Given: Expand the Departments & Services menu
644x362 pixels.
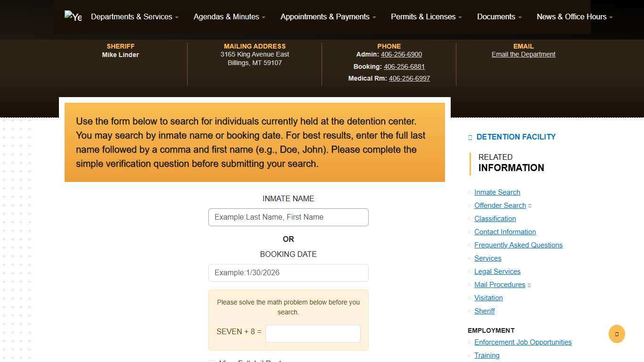Looking at the screenshot, I should (x=134, y=16).
